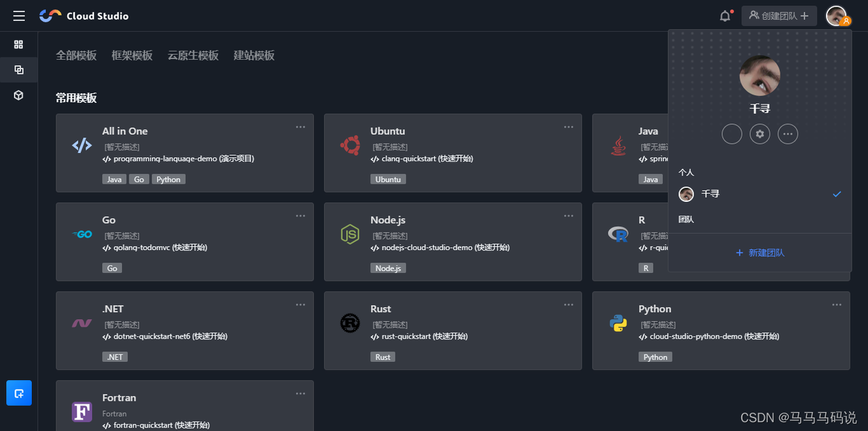Click the .NET tag on .NET card
This screenshot has height=431, width=868.
115,357
